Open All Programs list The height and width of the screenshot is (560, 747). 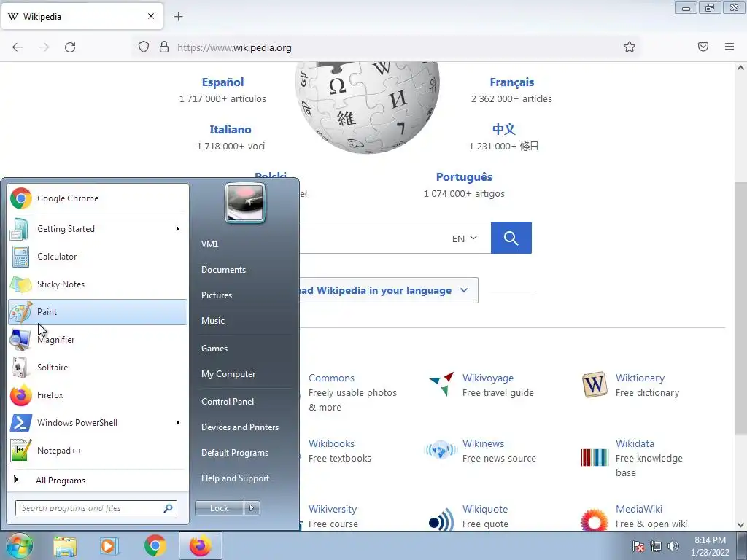point(98,480)
